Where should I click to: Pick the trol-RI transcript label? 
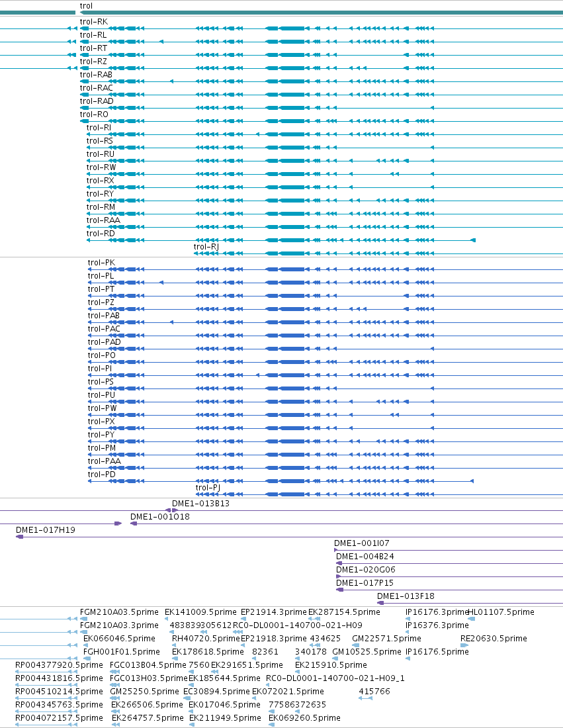click(99, 127)
